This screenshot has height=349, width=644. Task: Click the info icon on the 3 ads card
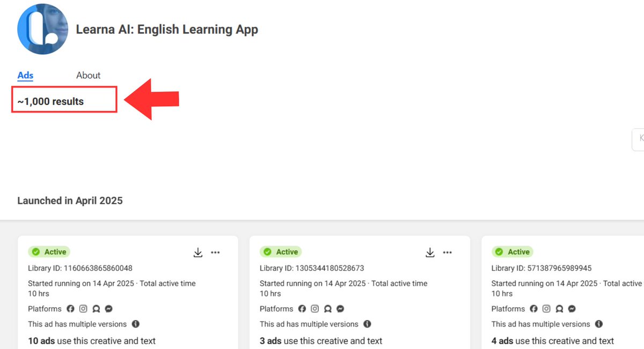pyautogui.click(x=367, y=324)
